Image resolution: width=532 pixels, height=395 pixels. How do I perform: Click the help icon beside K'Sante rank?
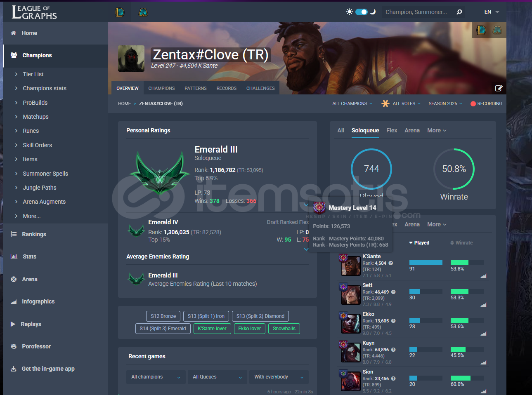(x=390, y=263)
